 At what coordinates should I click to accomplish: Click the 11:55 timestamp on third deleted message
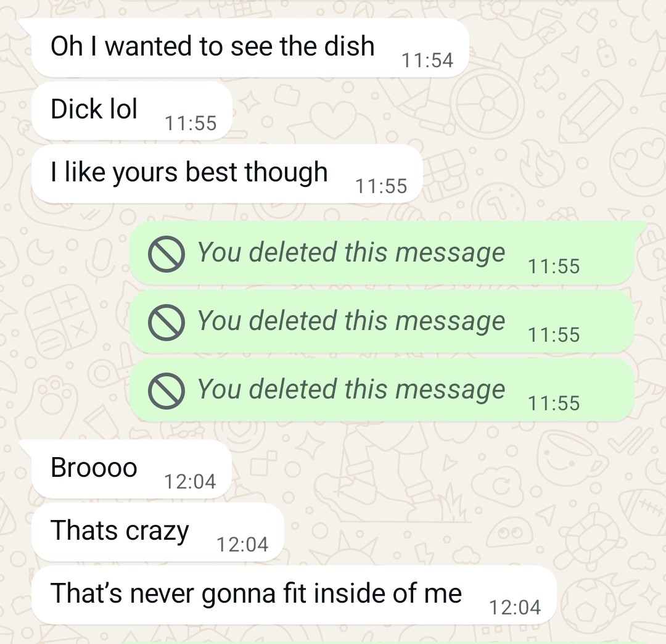[553, 403]
